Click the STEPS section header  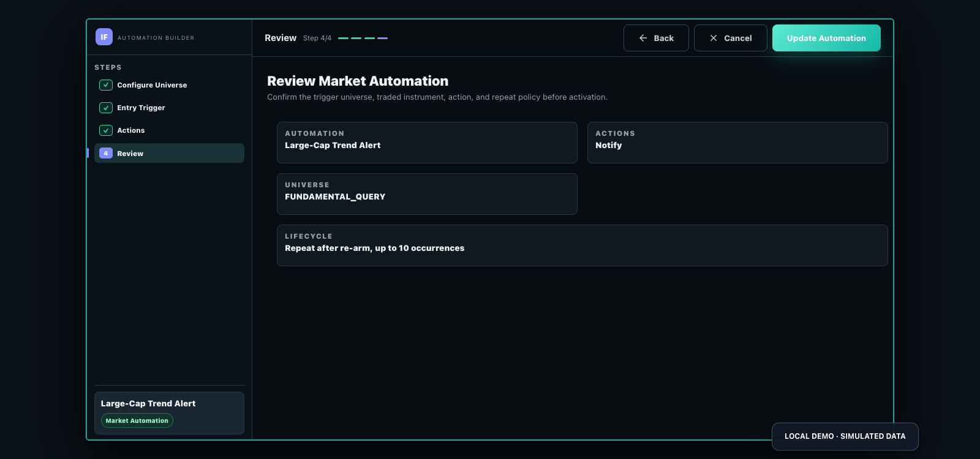coord(108,67)
